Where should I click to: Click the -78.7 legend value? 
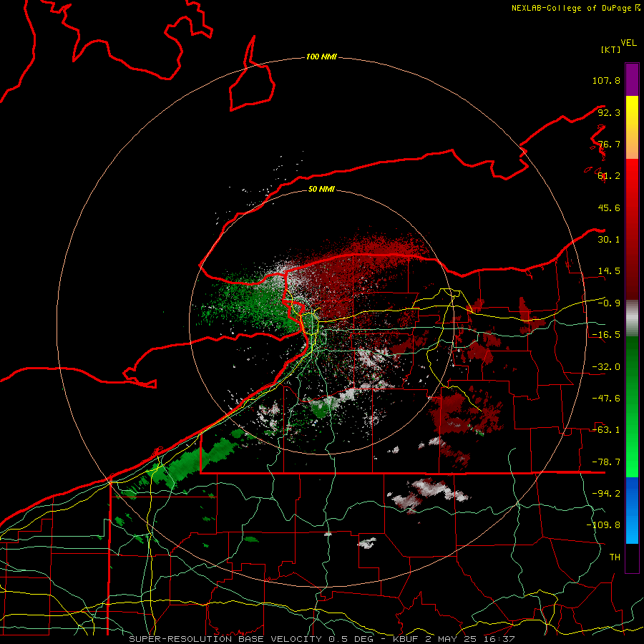(606, 462)
